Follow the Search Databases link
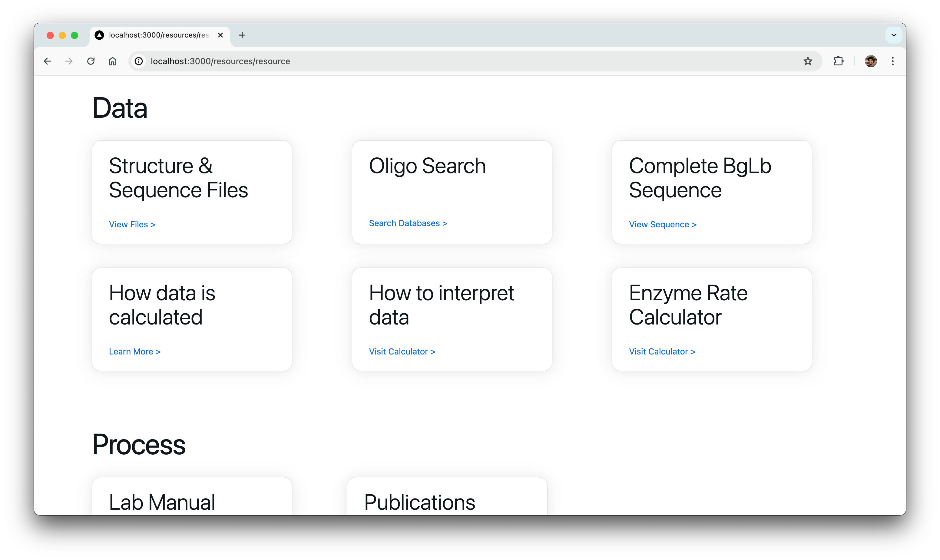The image size is (940, 560). pyautogui.click(x=408, y=223)
